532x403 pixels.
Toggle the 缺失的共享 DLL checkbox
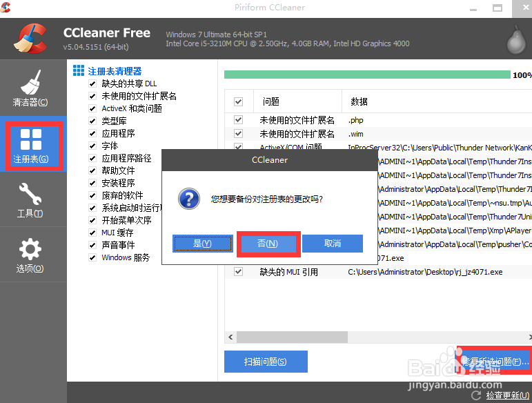(92, 83)
